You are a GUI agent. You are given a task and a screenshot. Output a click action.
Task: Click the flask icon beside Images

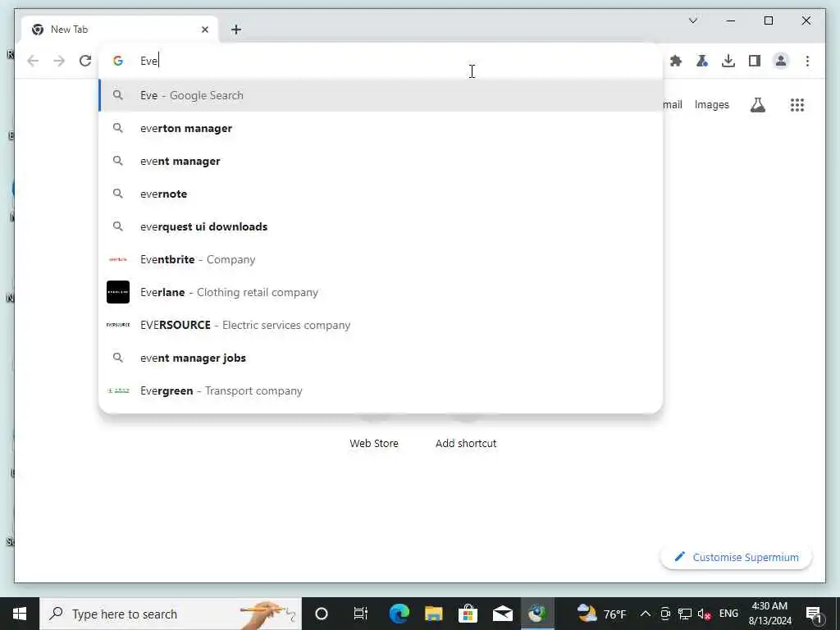tap(757, 104)
